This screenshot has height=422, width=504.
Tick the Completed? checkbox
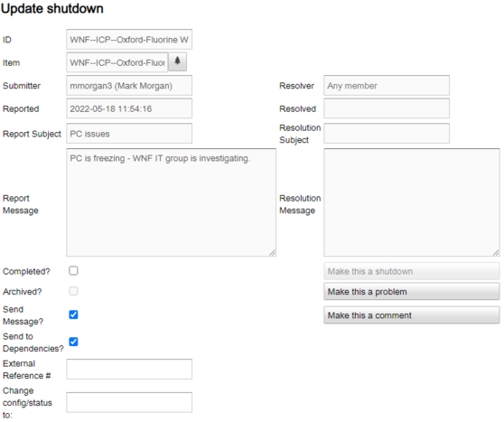coord(73,271)
